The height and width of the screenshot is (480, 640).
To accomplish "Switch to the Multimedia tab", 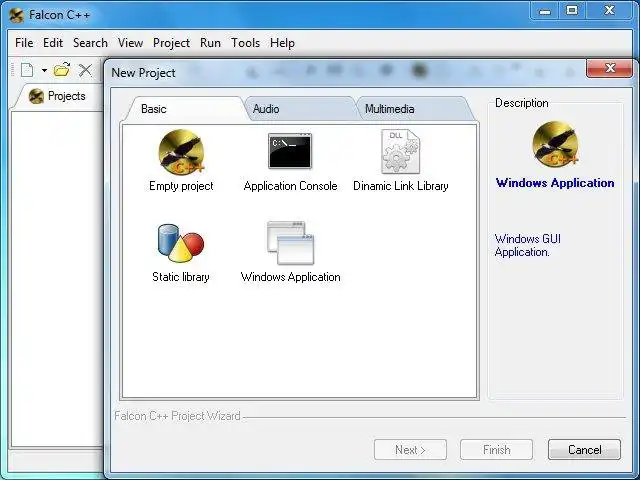I will tap(389, 109).
